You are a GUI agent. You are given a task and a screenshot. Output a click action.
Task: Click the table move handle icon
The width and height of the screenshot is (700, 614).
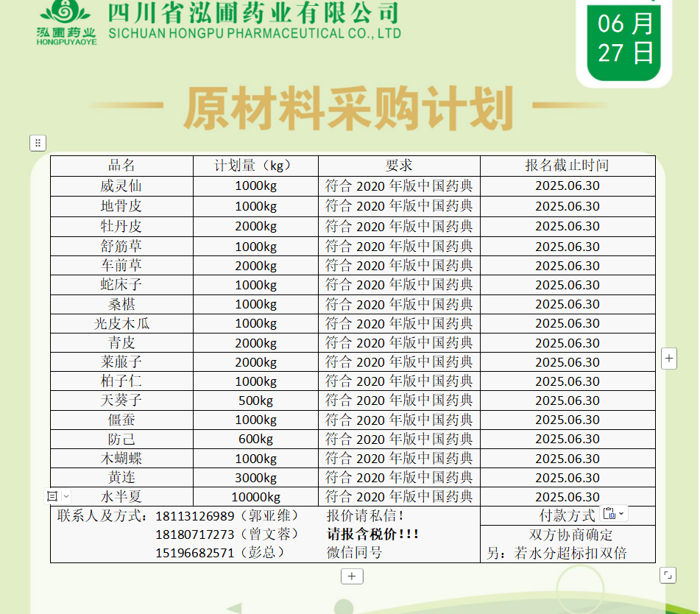(x=38, y=143)
